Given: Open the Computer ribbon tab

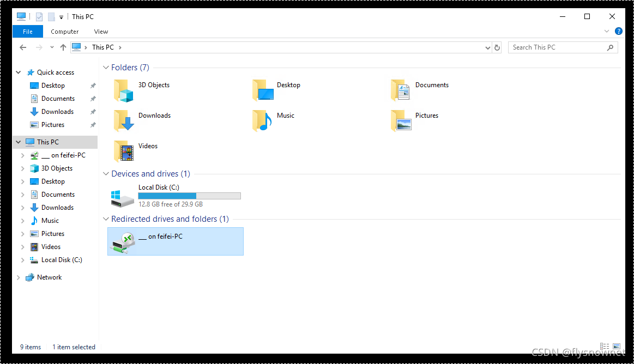Looking at the screenshot, I should tap(65, 32).
